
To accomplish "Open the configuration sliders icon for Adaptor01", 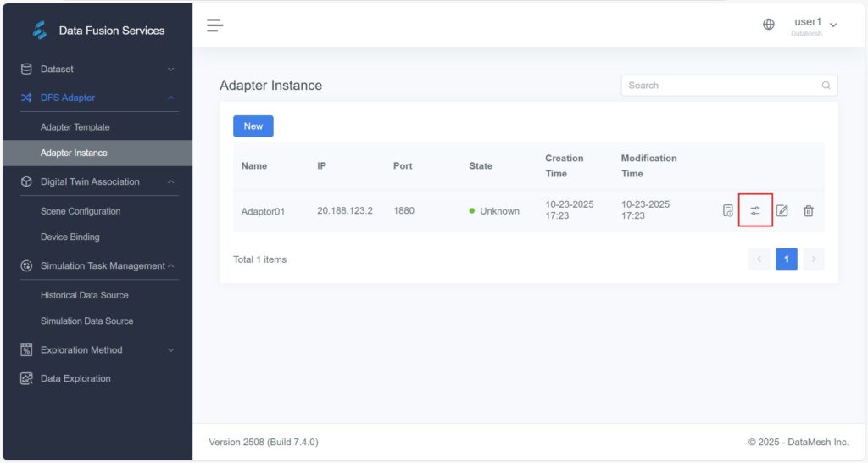I will pyautogui.click(x=755, y=210).
